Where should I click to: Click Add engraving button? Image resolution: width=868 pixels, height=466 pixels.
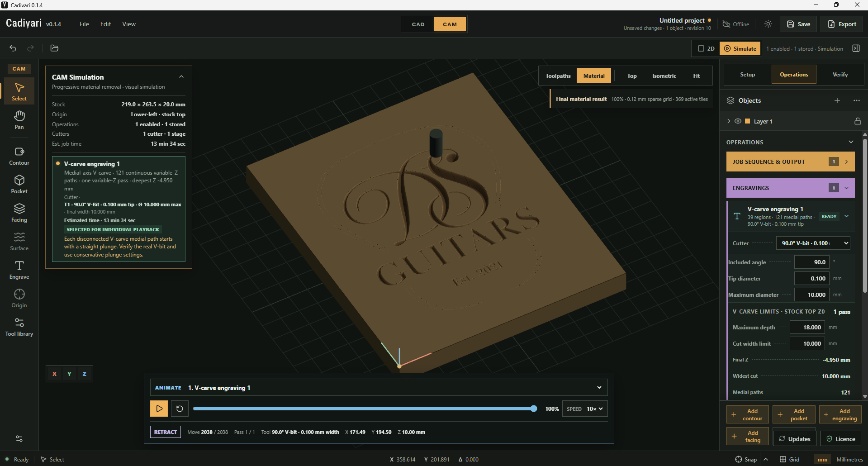point(840,414)
